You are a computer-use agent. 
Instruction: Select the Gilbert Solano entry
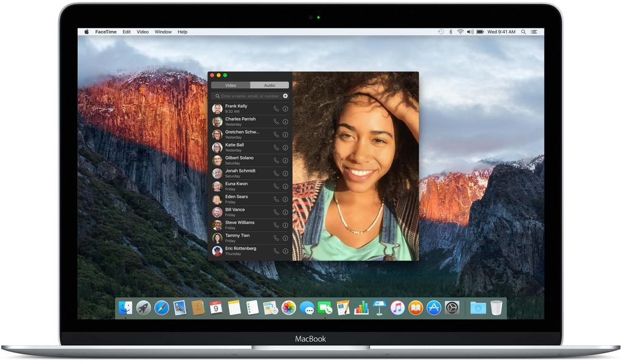tap(250, 160)
